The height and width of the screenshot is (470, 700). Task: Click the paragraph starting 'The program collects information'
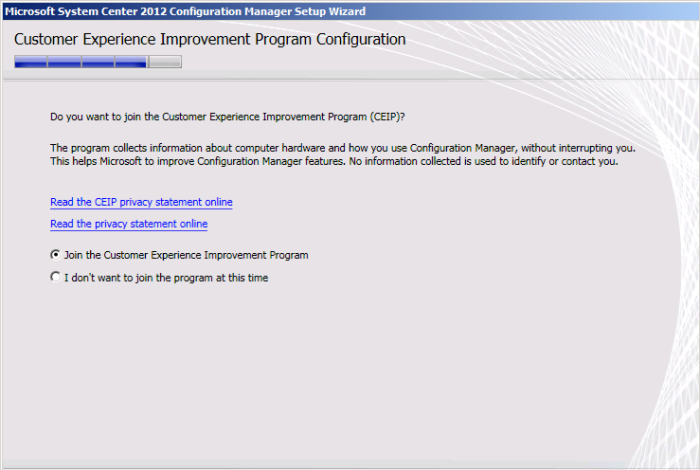342,154
